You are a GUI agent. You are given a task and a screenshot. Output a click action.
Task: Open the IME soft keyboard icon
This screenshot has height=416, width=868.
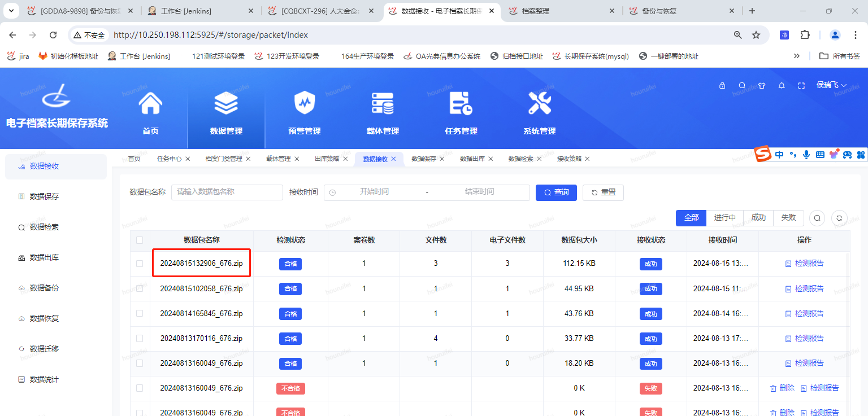pyautogui.click(x=820, y=154)
